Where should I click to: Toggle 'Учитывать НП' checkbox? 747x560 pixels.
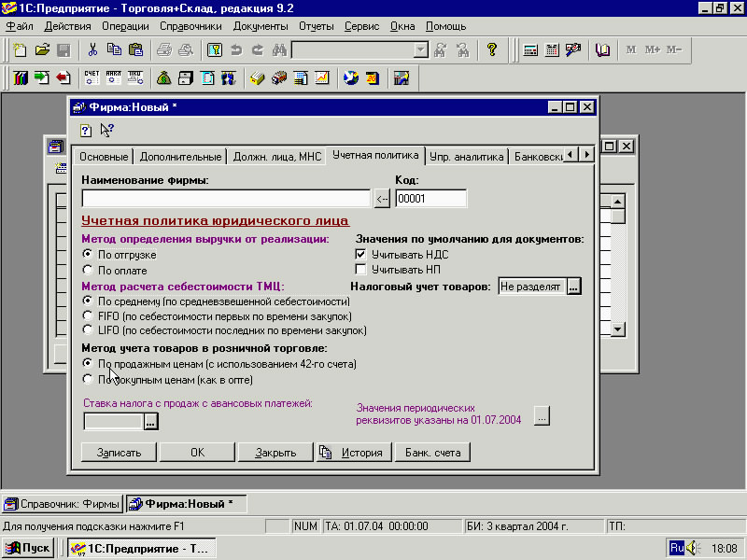[360, 270]
